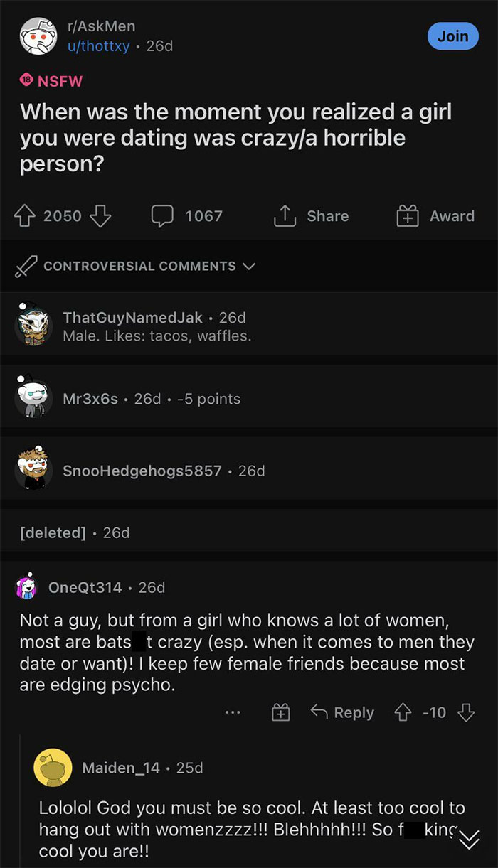This screenshot has height=868, width=498.
Task: Open the Controversial Comments sort dropdown
Action: pos(248,267)
